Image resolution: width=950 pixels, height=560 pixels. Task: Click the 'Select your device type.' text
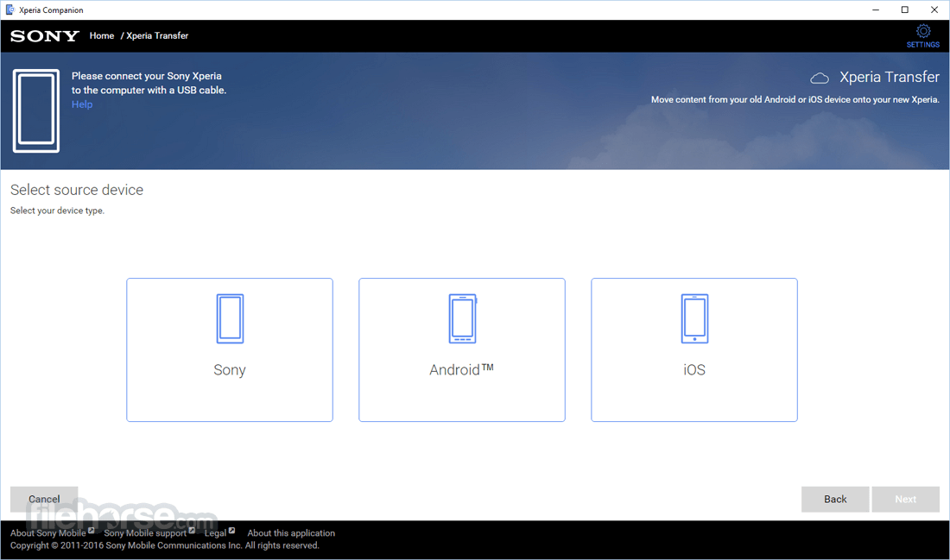point(58,211)
